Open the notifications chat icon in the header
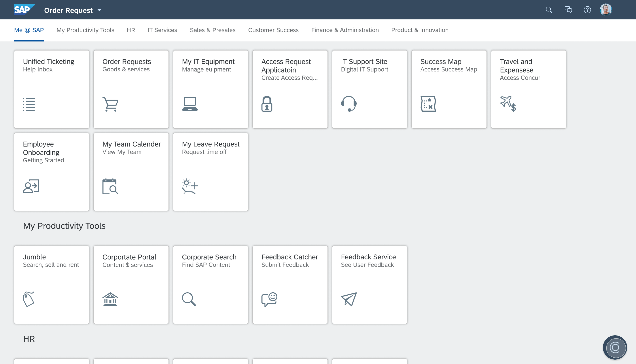 coord(568,10)
